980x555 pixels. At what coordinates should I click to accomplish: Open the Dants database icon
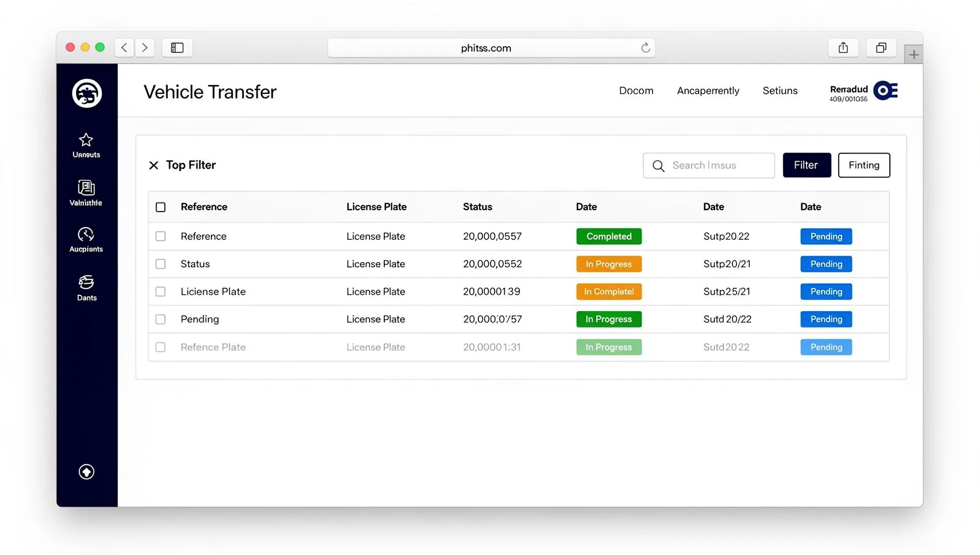[86, 282]
